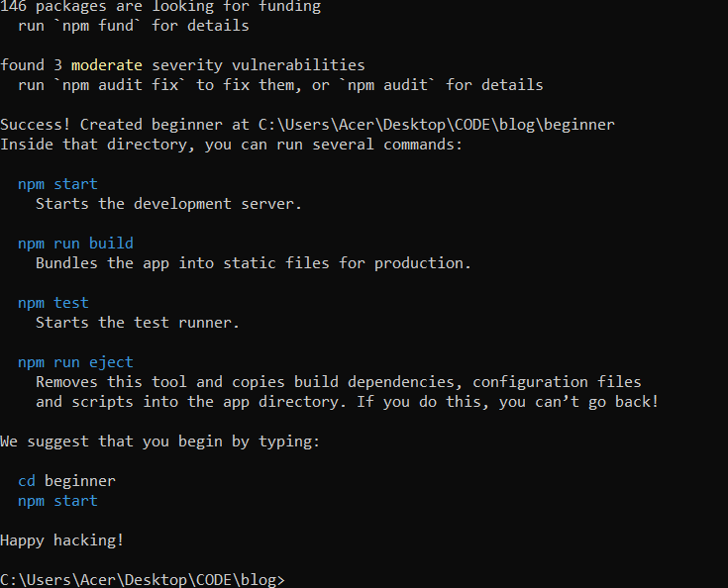
Task: Click 'Starts the test runner.' description
Action: (138, 323)
